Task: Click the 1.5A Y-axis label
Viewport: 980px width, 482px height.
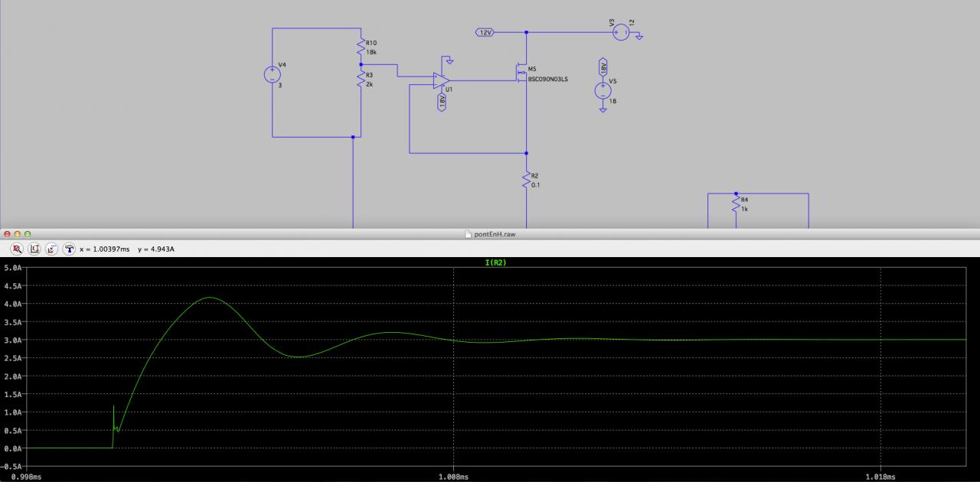Action: coord(13,394)
